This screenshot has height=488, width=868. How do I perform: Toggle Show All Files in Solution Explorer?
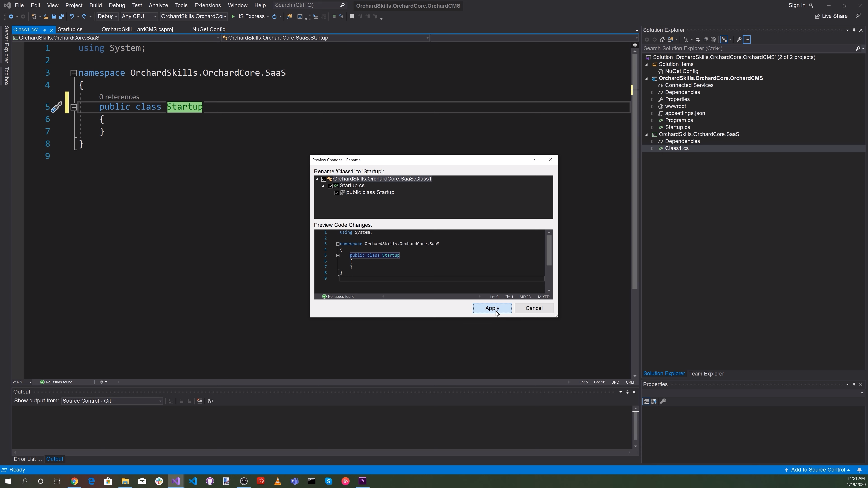point(713,40)
